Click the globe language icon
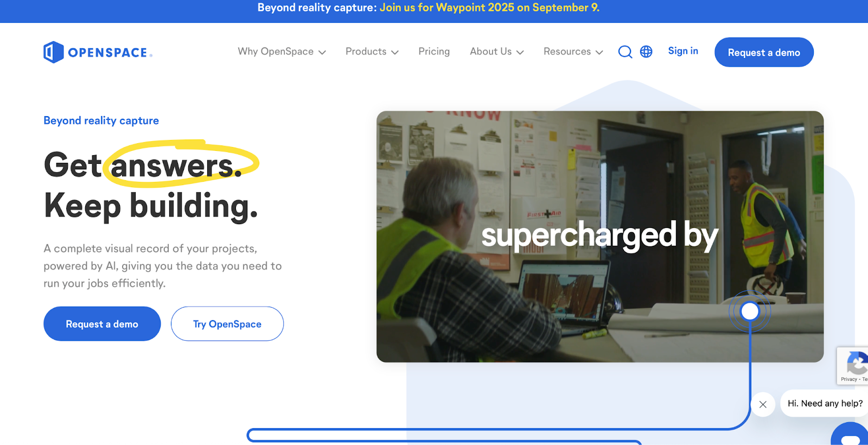Viewport: 868px width, 445px height. click(646, 52)
